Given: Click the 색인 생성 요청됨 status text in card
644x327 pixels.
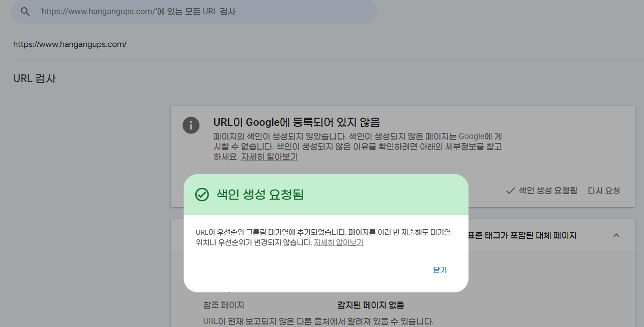Looking at the screenshot, I should 548,191.
